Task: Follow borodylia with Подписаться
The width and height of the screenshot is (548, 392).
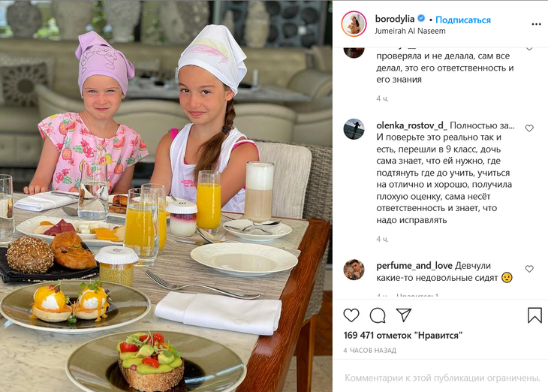Action: coord(462,20)
